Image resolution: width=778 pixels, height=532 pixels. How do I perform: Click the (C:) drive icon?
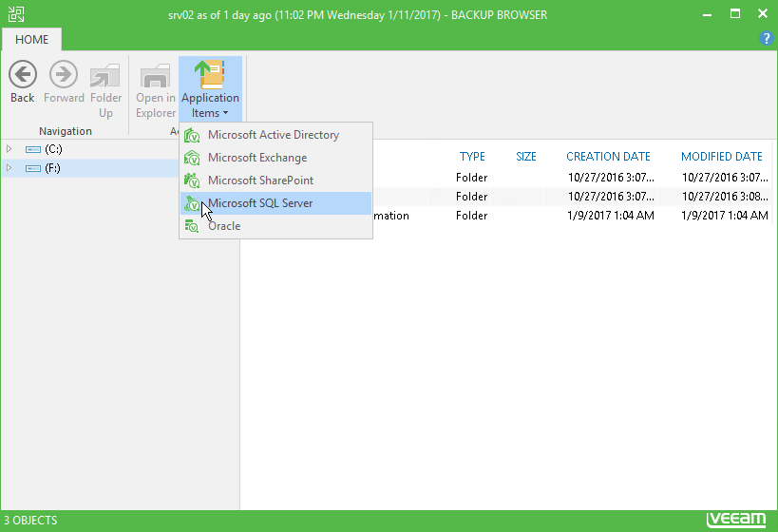(x=33, y=149)
